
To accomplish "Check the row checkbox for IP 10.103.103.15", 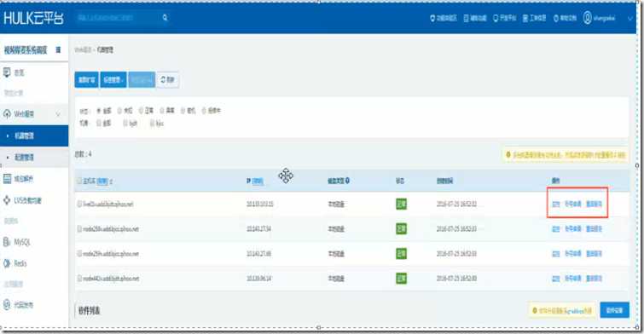I will click(79, 204).
